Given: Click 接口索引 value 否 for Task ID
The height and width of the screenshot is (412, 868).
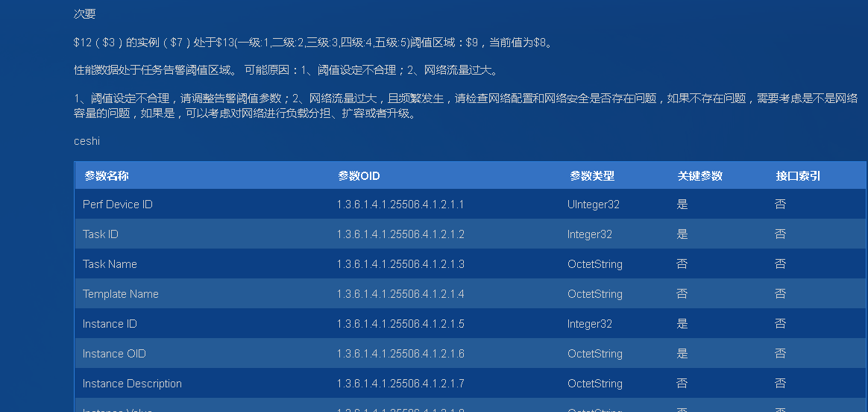Looking at the screenshot, I should point(781,234).
